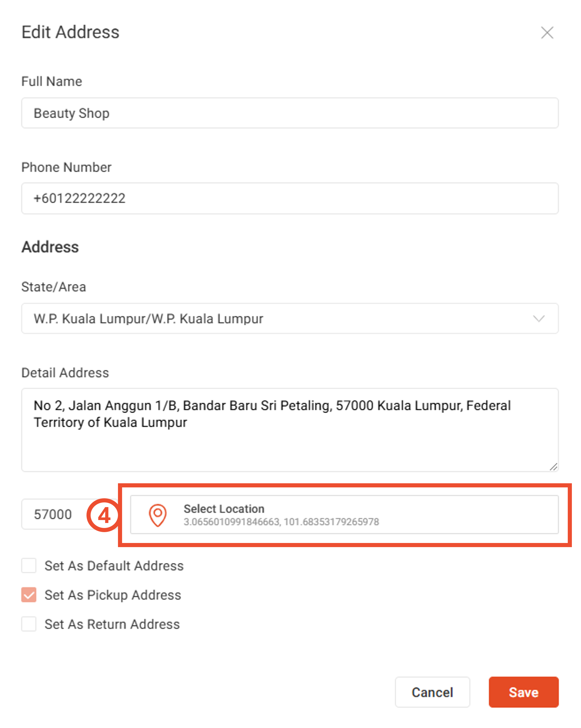The image size is (581, 728).
Task: Click the Save button
Action: point(524,692)
